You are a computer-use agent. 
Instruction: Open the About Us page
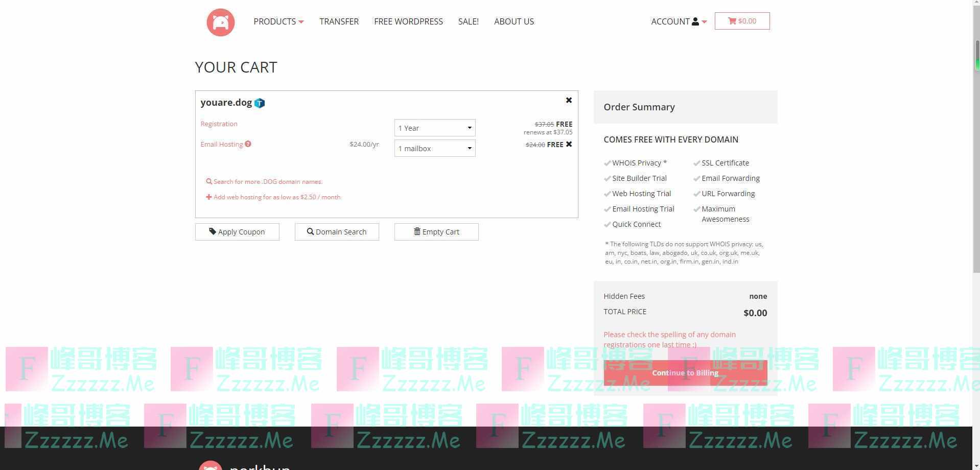pyautogui.click(x=514, y=21)
